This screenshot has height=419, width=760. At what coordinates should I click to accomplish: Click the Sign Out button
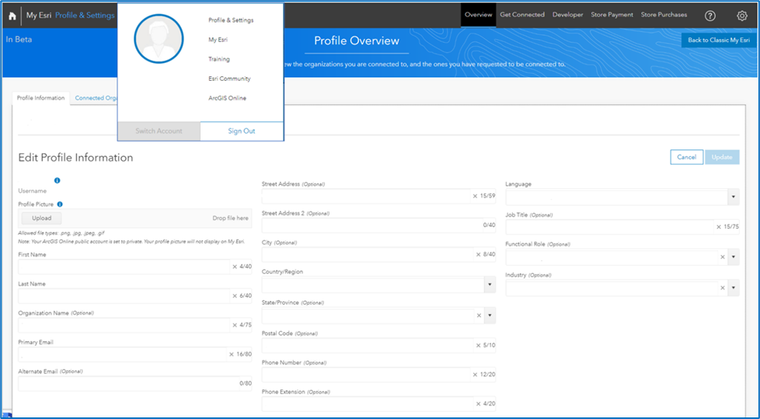[x=241, y=131]
